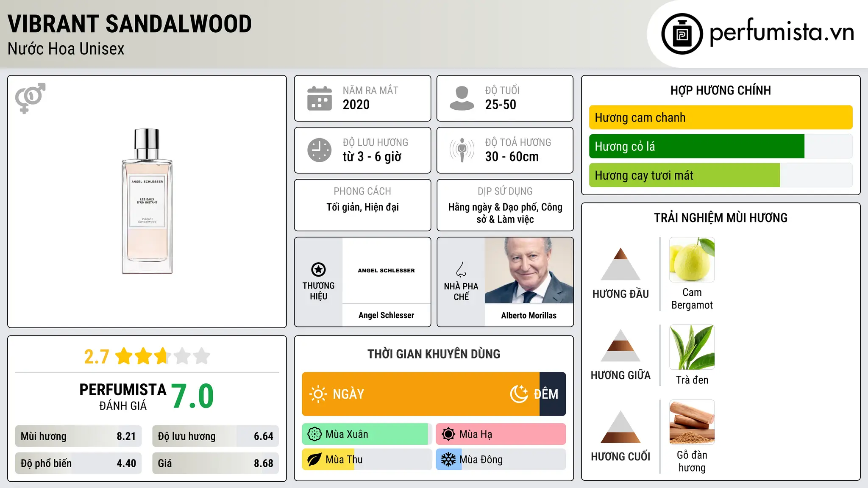The image size is (868, 488).
Task: Click the star badge icon above Thương hiệu
Action: click(x=318, y=269)
